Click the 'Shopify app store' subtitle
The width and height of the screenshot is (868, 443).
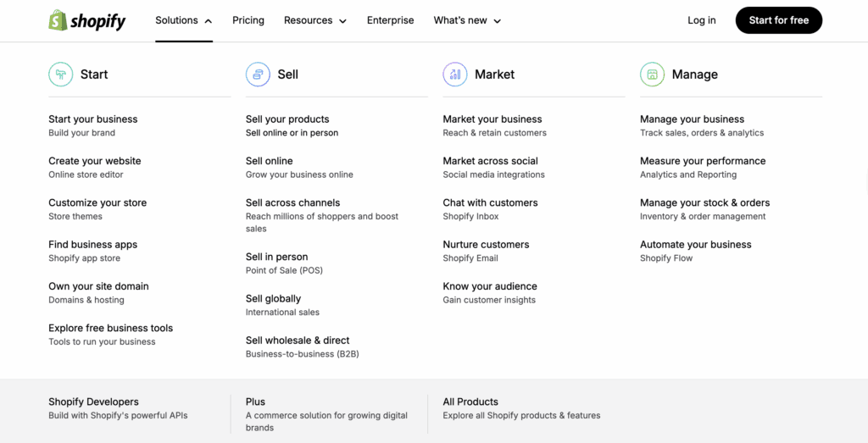pyautogui.click(x=84, y=258)
